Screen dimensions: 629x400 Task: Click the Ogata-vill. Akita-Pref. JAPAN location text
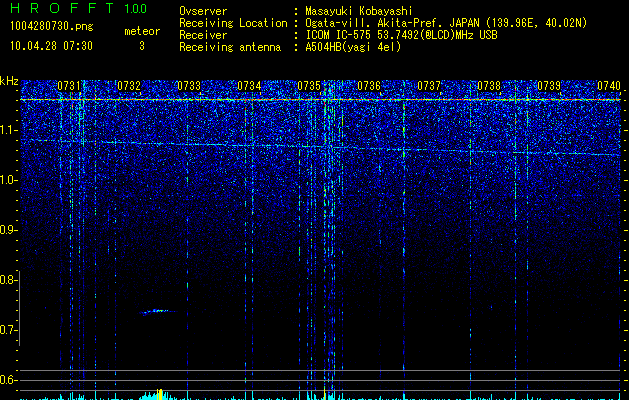click(446, 23)
